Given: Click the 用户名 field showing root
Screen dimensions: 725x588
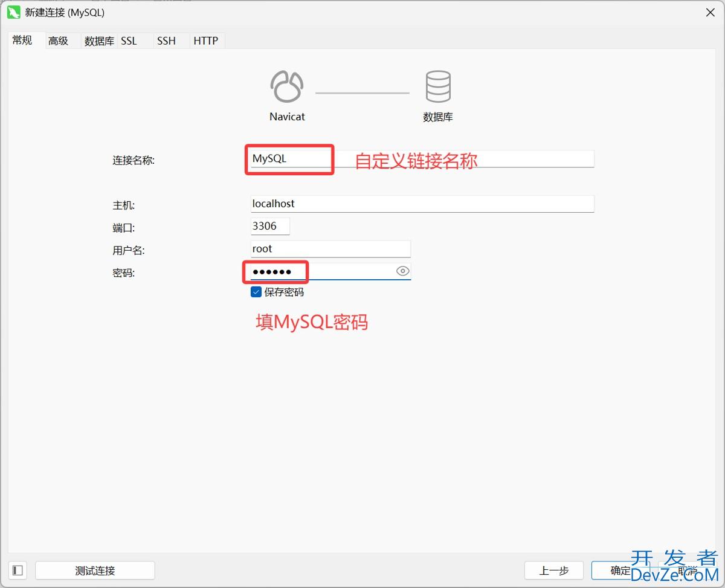Looking at the screenshot, I should (330, 248).
